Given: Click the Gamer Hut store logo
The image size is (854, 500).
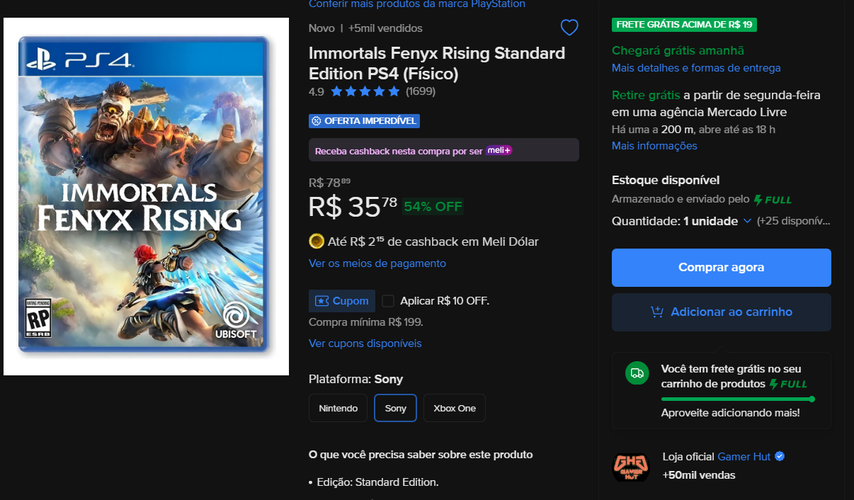Looking at the screenshot, I should click(631, 467).
